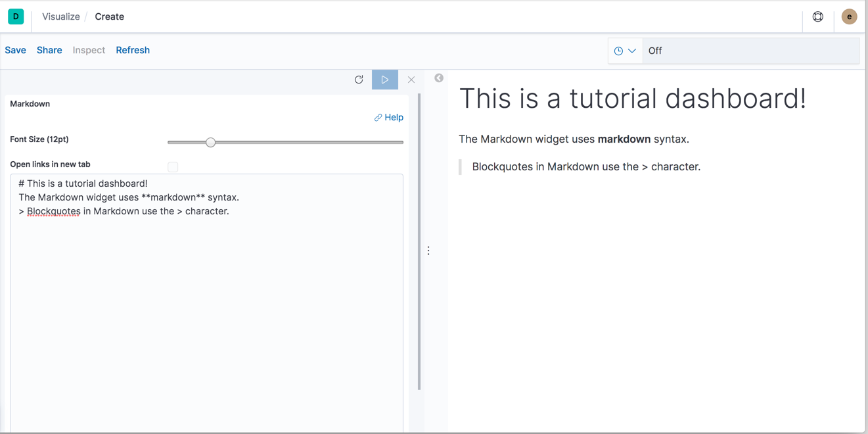Click the help globe icon top right
Viewport: 868px width, 434px height.
pyautogui.click(x=817, y=16)
